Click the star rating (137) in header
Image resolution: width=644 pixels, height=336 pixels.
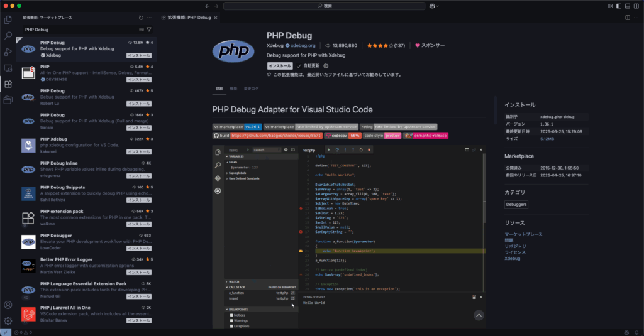386,46
